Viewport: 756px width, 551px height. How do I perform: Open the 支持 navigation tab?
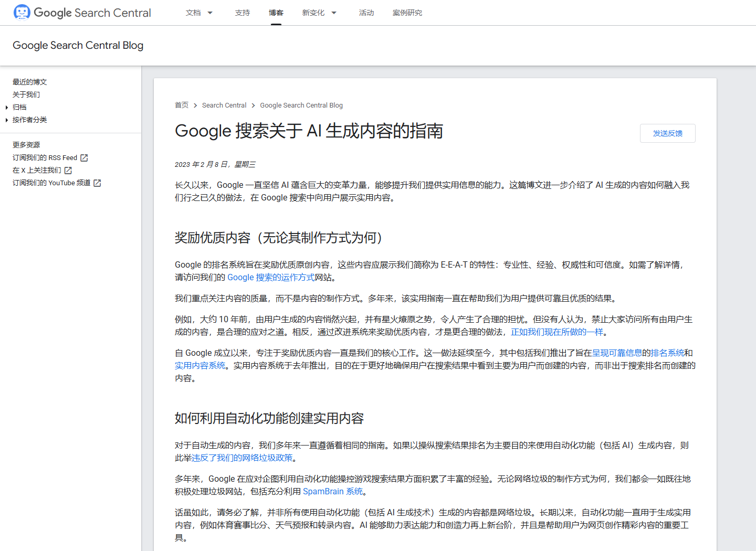(243, 13)
